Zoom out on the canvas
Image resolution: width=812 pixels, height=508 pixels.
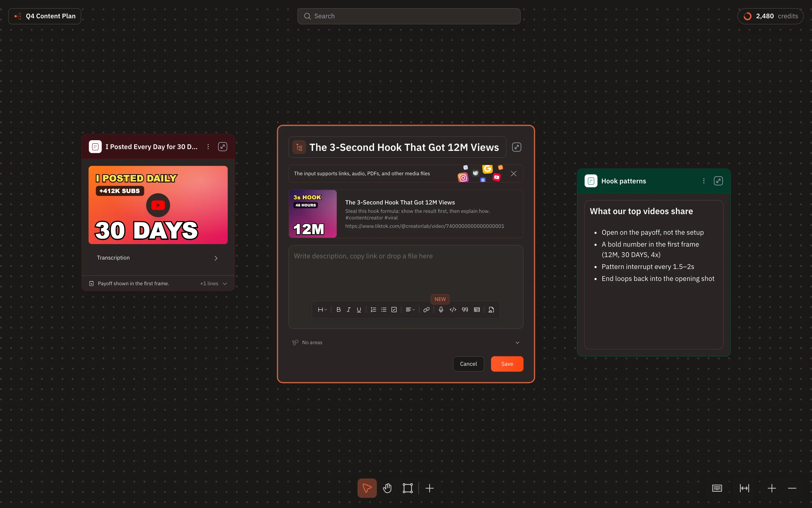(792, 488)
